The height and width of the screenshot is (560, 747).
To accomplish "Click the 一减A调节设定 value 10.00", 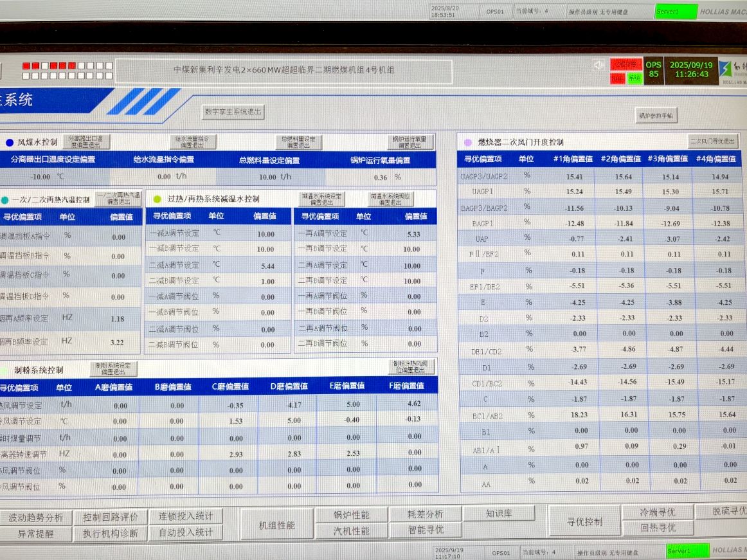I will [x=265, y=234].
